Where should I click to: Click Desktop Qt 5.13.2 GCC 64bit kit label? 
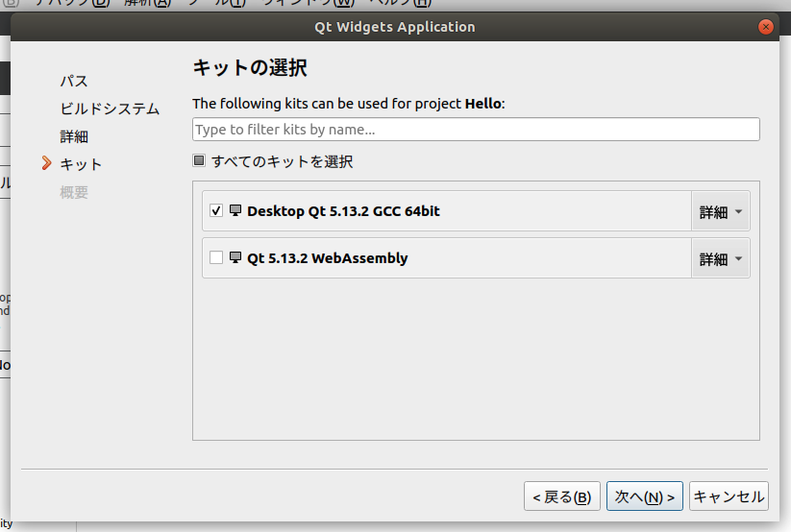343,210
